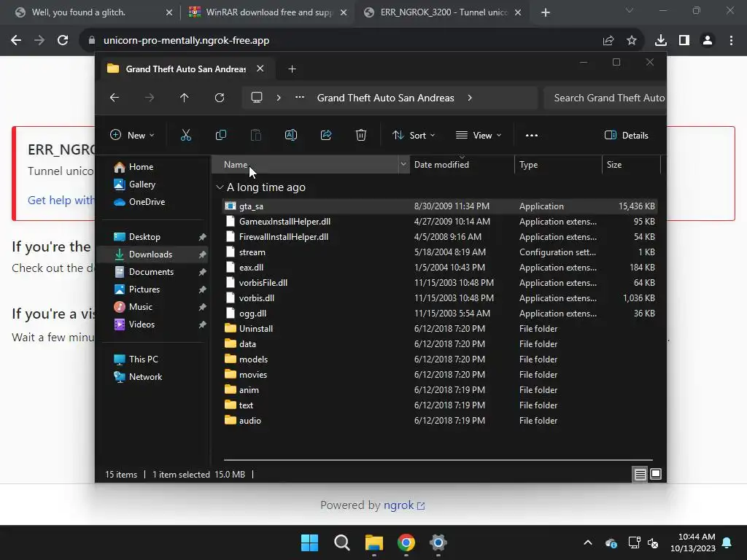Switch to Well, you found a glitch tab

(93, 12)
